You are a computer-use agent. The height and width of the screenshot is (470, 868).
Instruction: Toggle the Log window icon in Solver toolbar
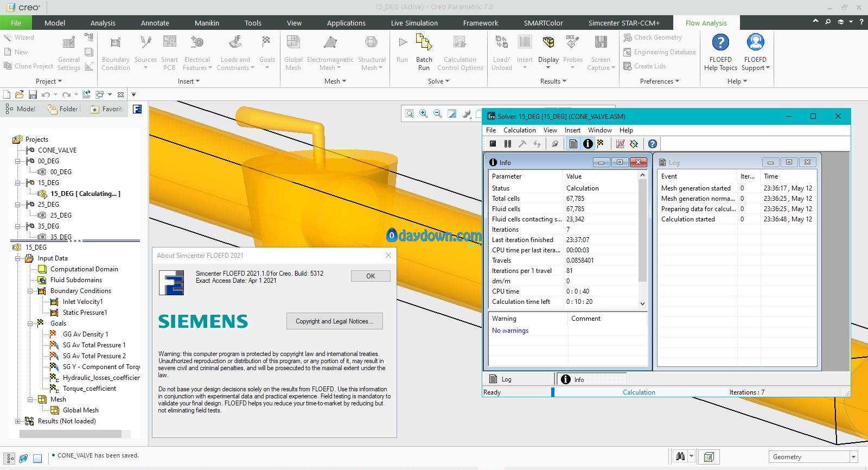point(573,144)
